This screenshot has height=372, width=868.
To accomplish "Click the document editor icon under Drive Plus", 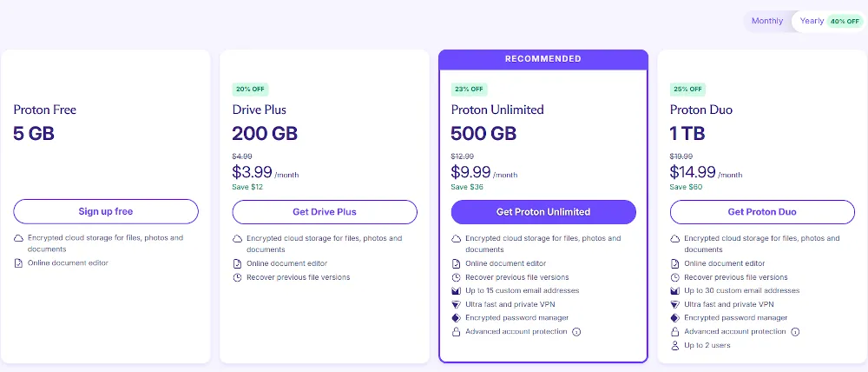I will click(x=238, y=263).
